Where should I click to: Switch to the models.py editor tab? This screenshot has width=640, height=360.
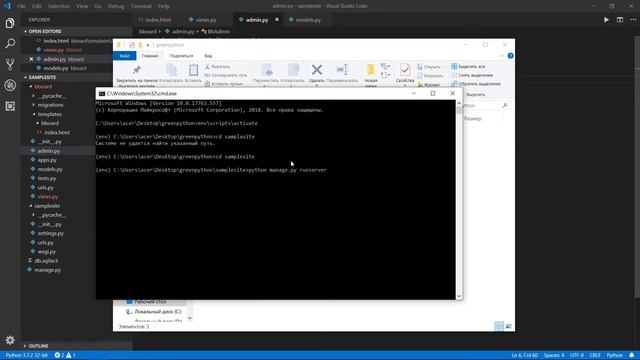tap(308, 20)
